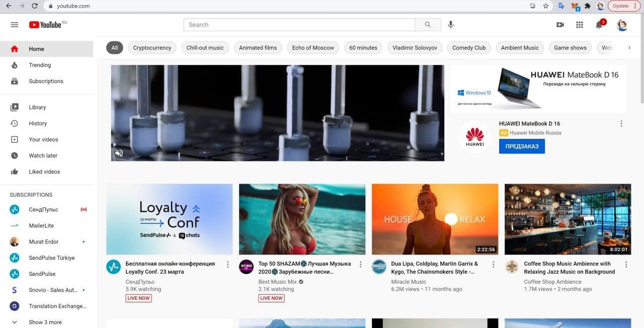Click the search magnifier button
This screenshot has height=328, width=644.
coord(428,25)
